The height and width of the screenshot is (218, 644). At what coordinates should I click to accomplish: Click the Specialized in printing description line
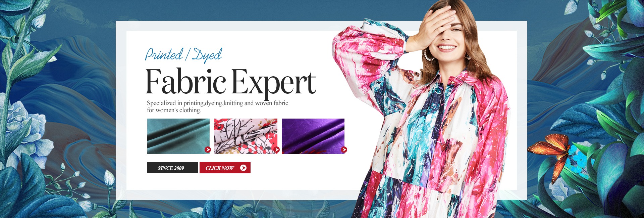point(217,103)
